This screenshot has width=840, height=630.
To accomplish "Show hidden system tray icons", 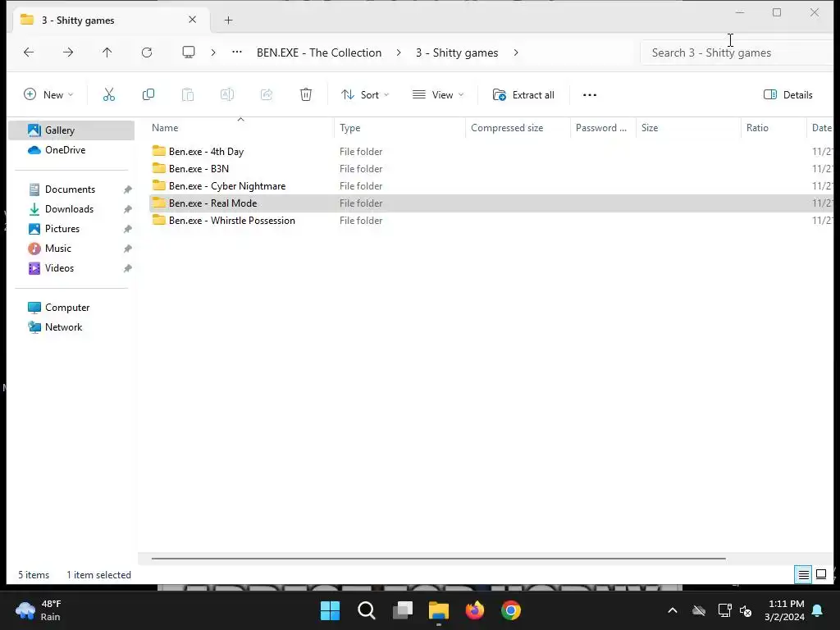I will (x=673, y=610).
